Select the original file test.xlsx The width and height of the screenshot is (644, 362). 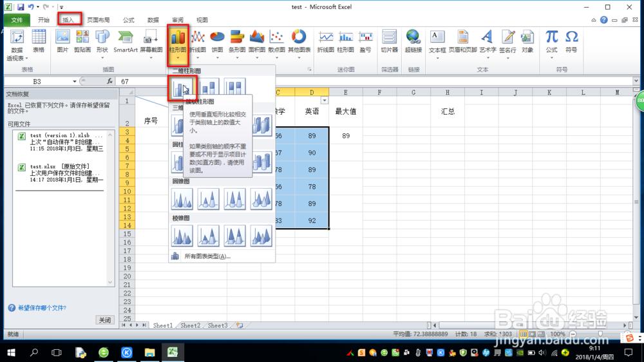coord(62,173)
